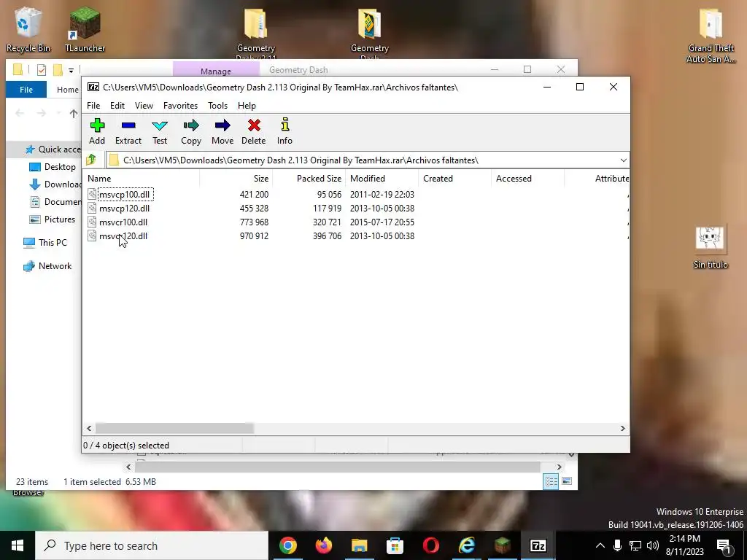Image resolution: width=747 pixels, height=560 pixels.
Task: Click the 7-Zip taskbar icon
Action: [x=538, y=545]
